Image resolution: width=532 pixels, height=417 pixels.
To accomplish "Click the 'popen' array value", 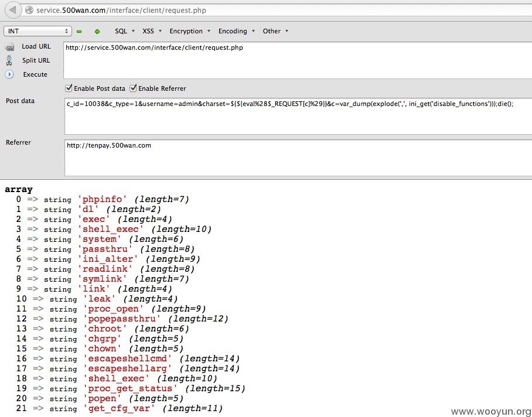I will pyautogui.click(x=102, y=398).
